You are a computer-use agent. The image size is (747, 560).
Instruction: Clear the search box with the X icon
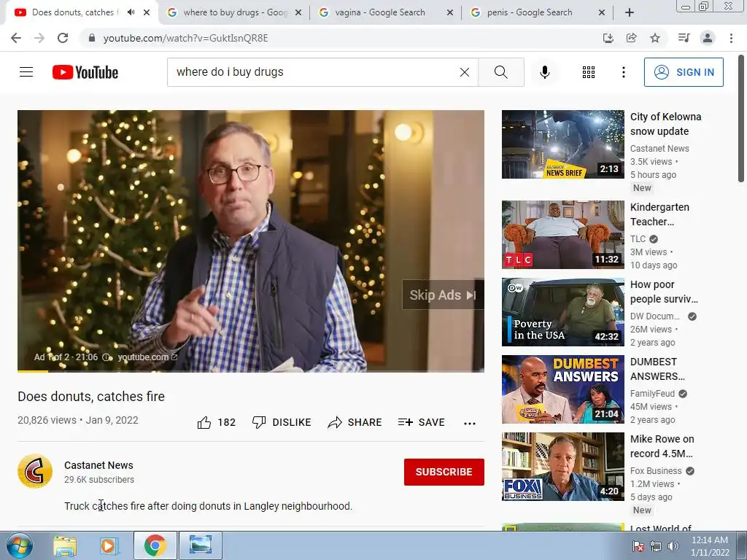tap(465, 72)
